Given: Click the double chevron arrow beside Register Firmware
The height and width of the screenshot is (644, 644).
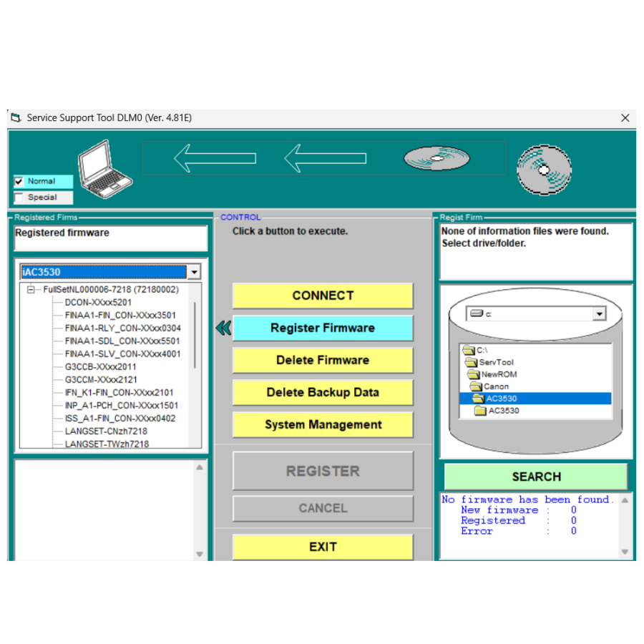Looking at the screenshot, I should [223, 328].
